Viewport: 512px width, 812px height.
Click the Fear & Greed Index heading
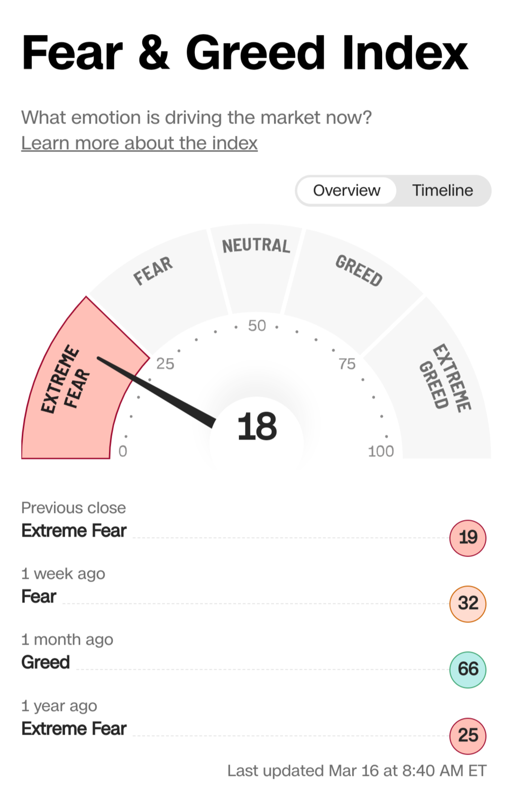pyautogui.click(x=245, y=53)
